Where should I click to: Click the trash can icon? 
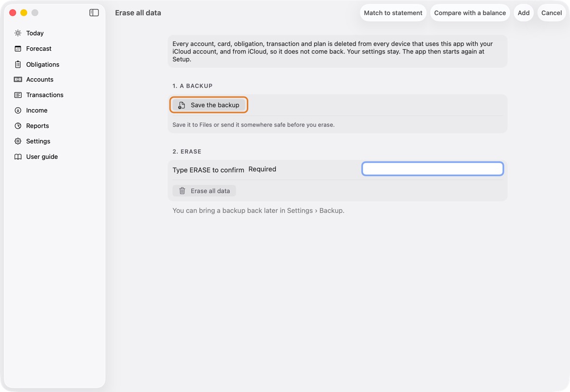(182, 191)
